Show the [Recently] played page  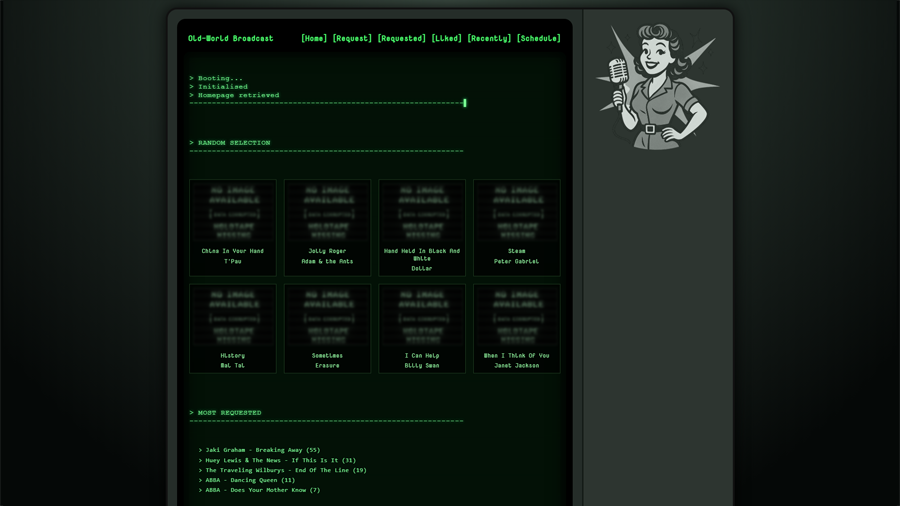coord(489,38)
